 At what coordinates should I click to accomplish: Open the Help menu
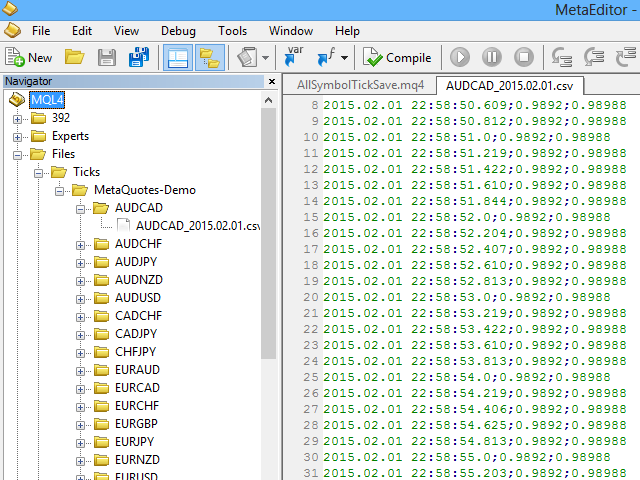click(x=347, y=31)
